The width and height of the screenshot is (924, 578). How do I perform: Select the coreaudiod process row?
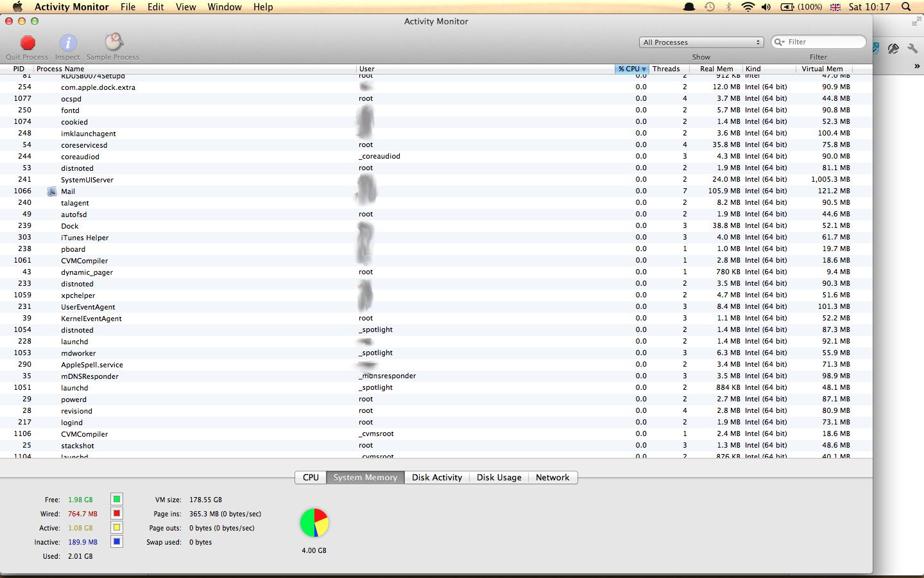click(436, 157)
